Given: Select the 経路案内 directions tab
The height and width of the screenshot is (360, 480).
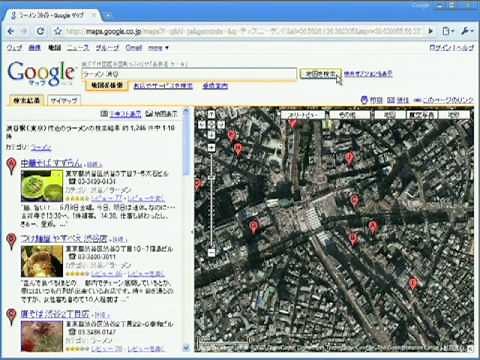Looking at the screenshot, I should (215, 86).
